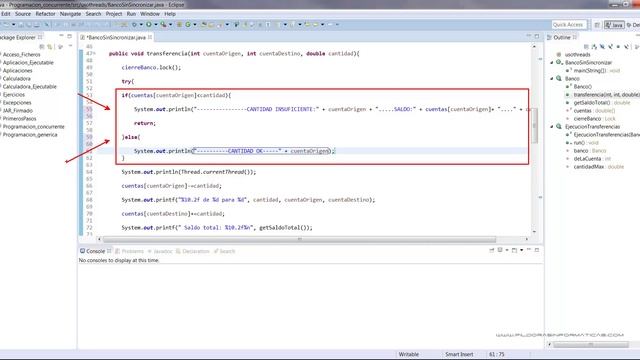Select Programacion_concurrente project in Package Explorer
The width and height of the screenshot is (640, 360).
tap(33, 127)
